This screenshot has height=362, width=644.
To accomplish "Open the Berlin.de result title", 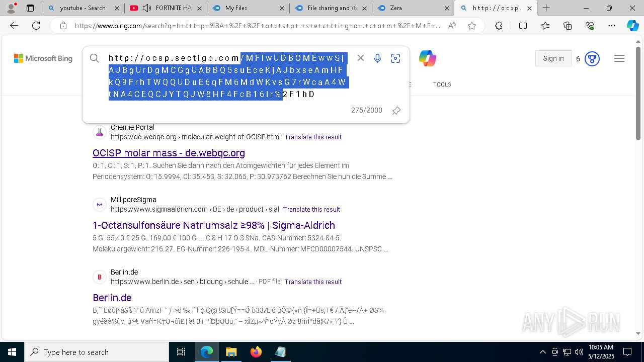I will point(112,298).
